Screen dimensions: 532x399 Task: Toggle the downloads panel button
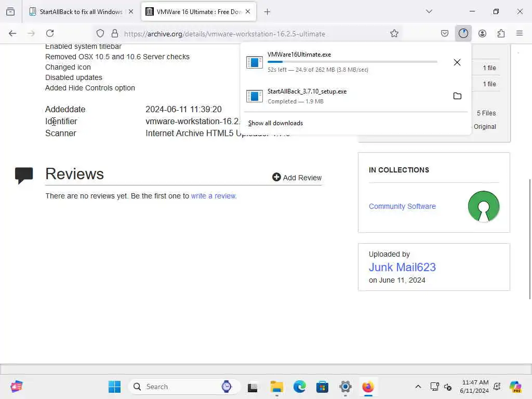click(463, 33)
